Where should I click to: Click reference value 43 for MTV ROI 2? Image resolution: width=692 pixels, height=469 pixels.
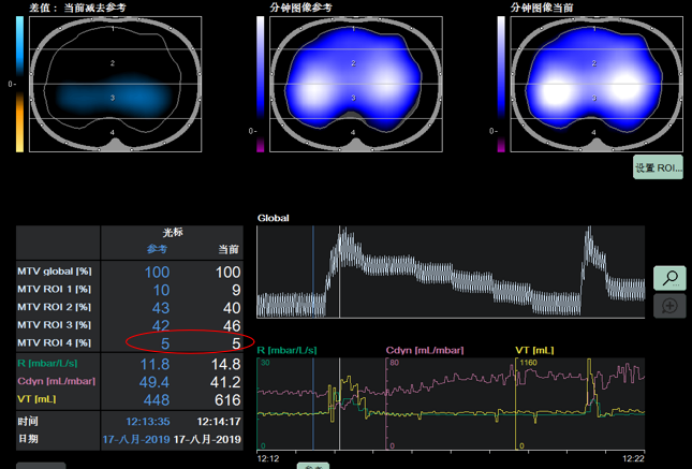tap(161, 308)
